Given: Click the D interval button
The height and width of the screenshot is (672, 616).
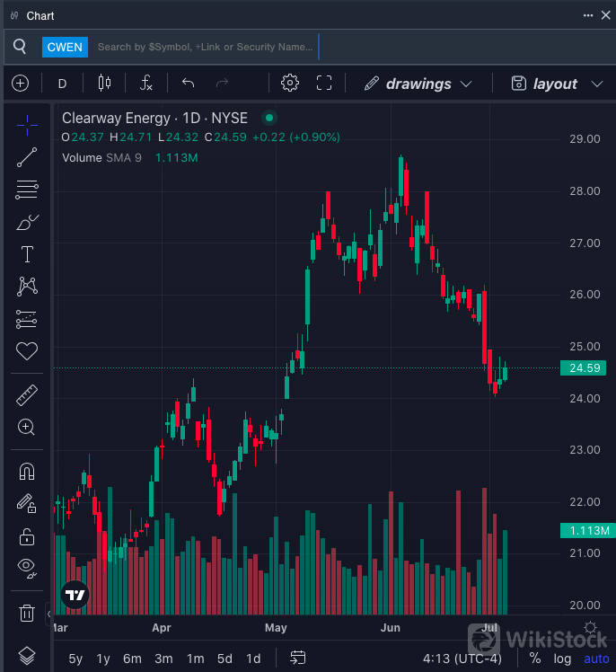Looking at the screenshot, I should (62, 84).
